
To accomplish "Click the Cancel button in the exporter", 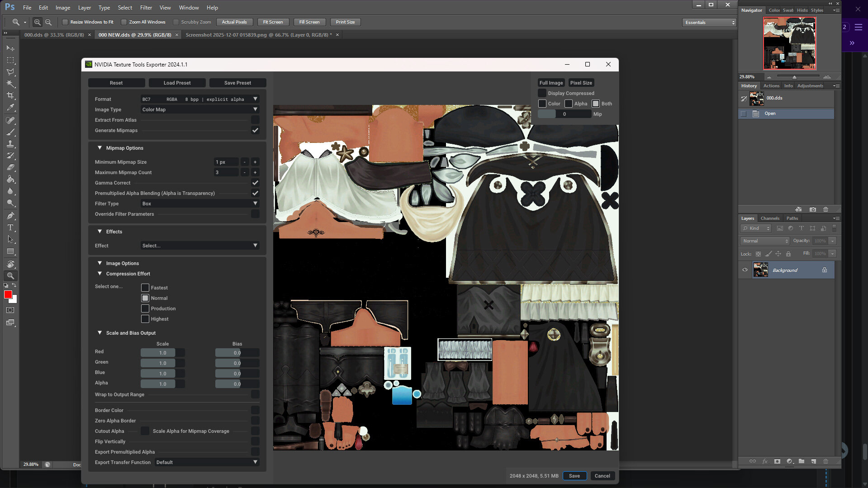I will [x=602, y=476].
